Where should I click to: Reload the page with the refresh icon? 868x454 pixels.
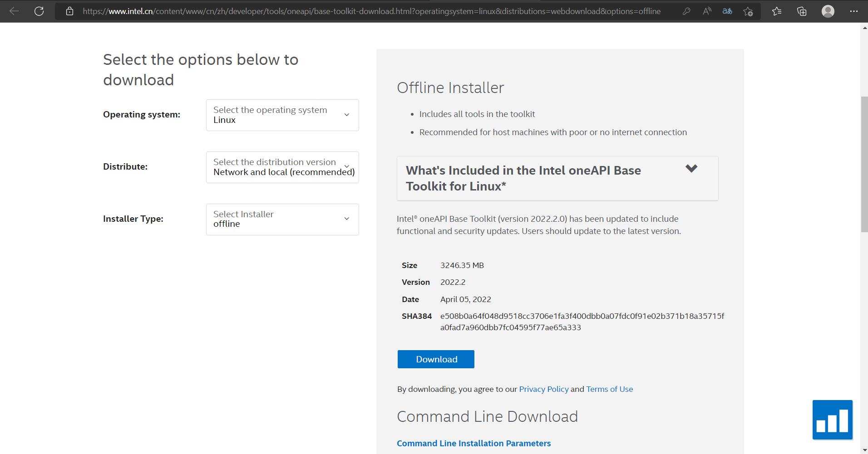(39, 11)
